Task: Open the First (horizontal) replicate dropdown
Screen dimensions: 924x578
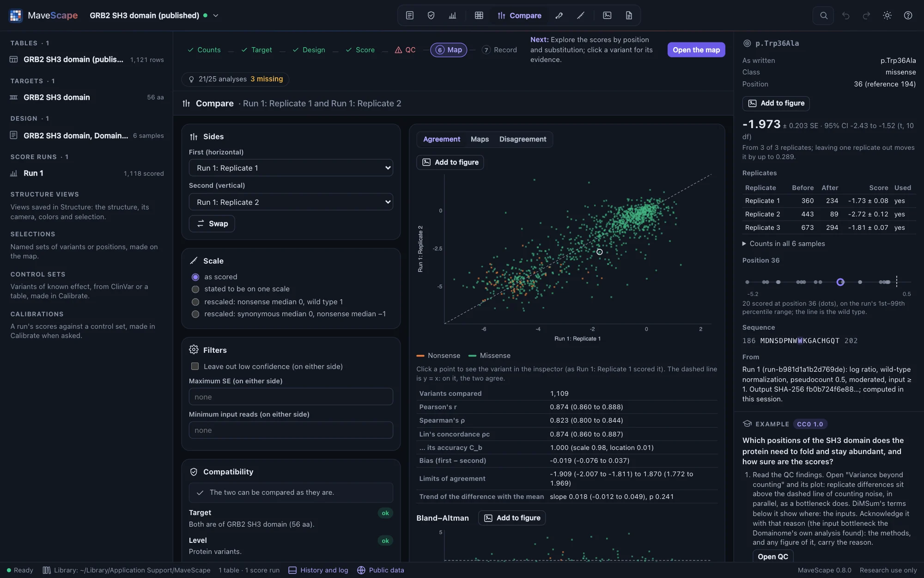Action: click(x=291, y=168)
